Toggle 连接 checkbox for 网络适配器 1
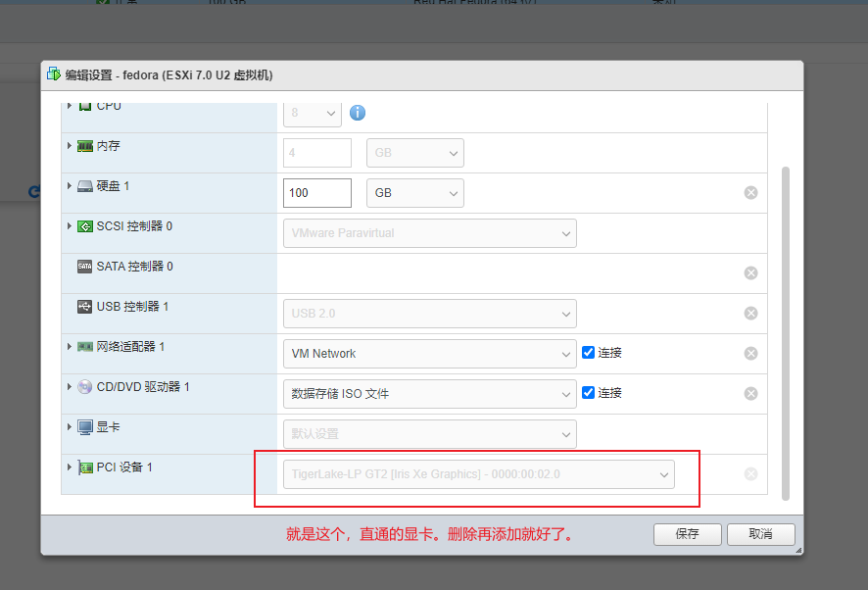868x590 pixels. pos(589,353)
